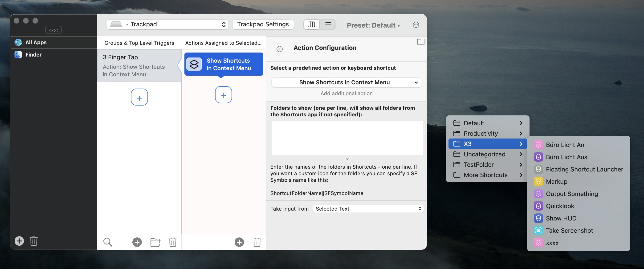Click the add app plus icon in sidebar
The image size is (644, 269).
tap(19, 241)
